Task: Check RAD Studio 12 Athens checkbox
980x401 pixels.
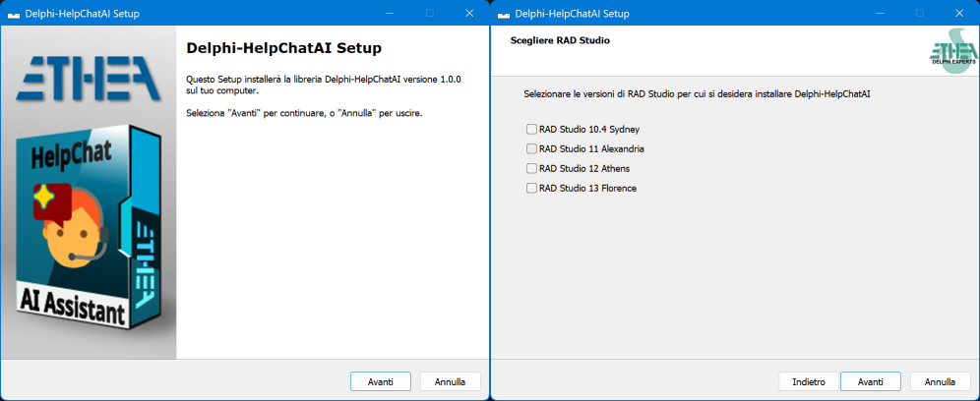Action: point(531,168)
